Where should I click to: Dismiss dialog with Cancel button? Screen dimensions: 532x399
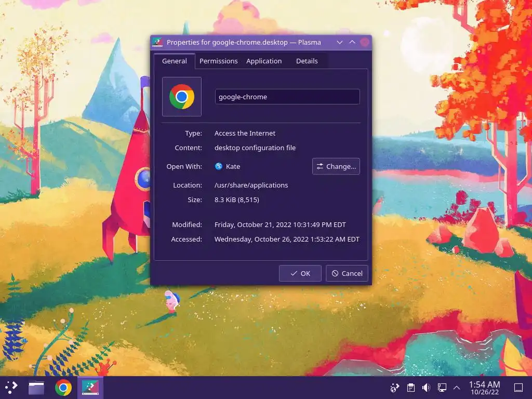click(347, 273)
